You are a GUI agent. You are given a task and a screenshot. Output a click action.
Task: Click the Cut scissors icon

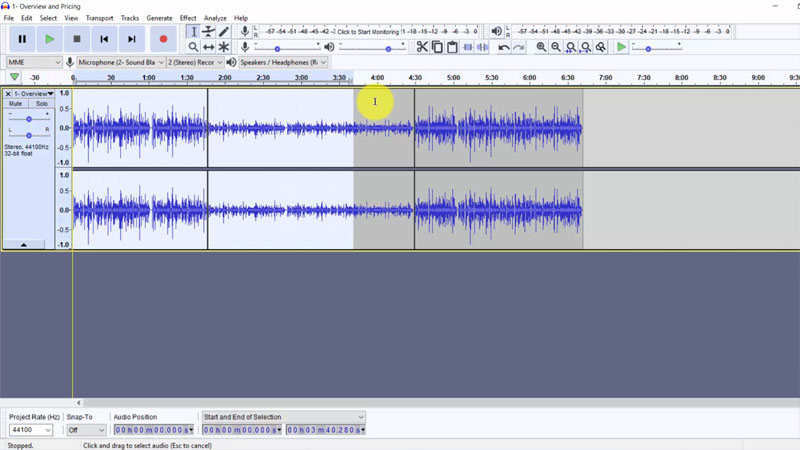422,47
